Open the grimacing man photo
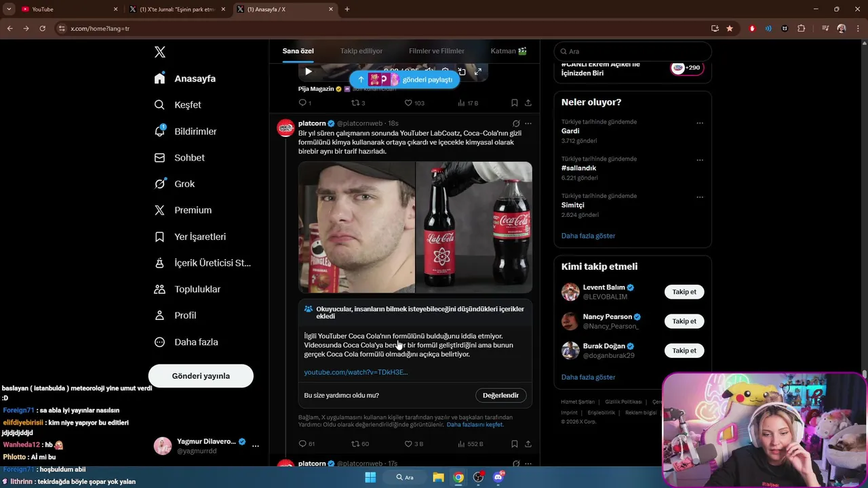Image resolution: width=868 pixels, height=488 pixels. point(357,227)
